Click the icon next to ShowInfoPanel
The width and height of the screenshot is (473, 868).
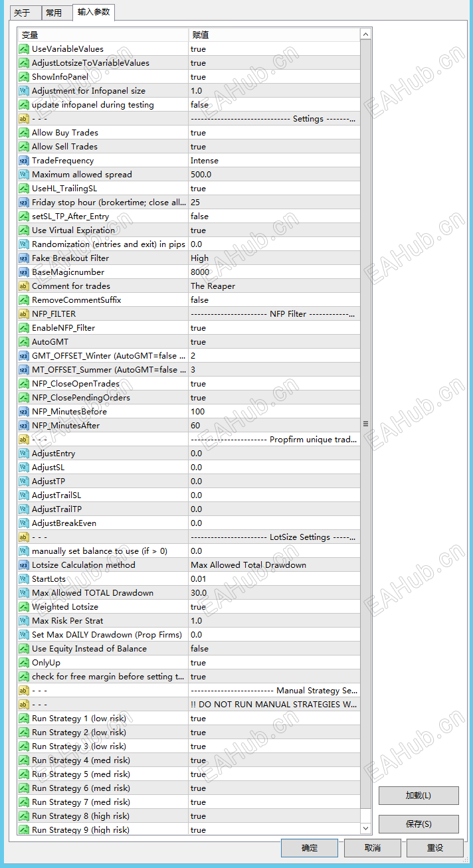(x=24, y=77)
